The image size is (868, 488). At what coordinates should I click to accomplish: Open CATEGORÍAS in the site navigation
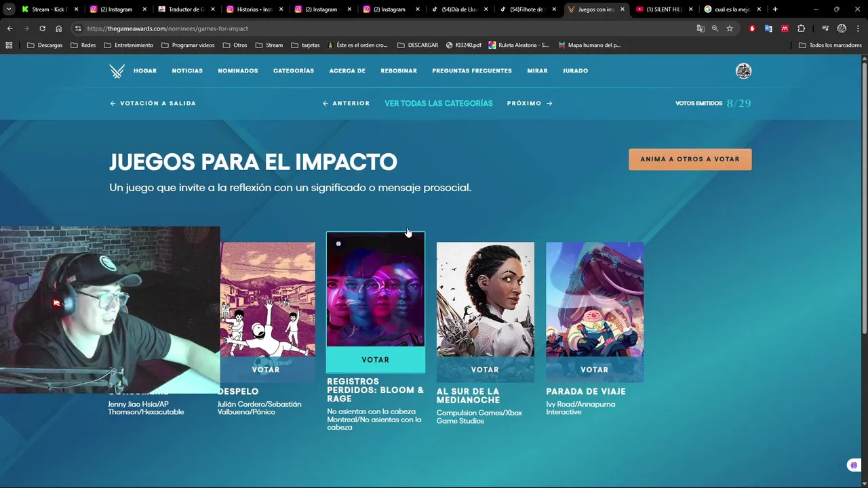[x=294, y=71]
